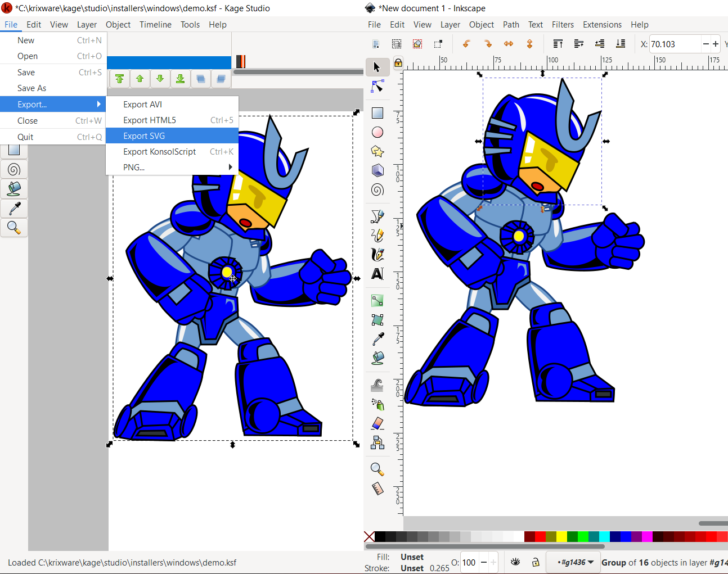Viewport: 728px width, 574px height.
Task: Increase X coordinate with plus button
Action: (716, 44)
